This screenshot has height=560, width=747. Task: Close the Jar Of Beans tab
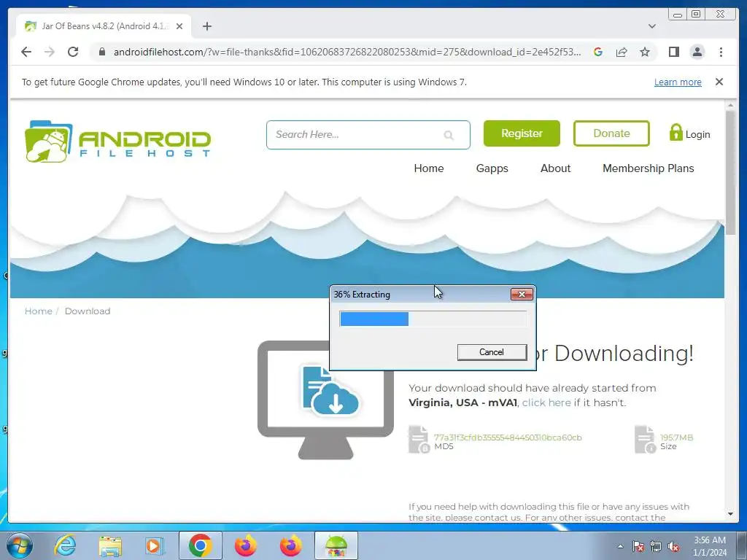coord(179,26)
